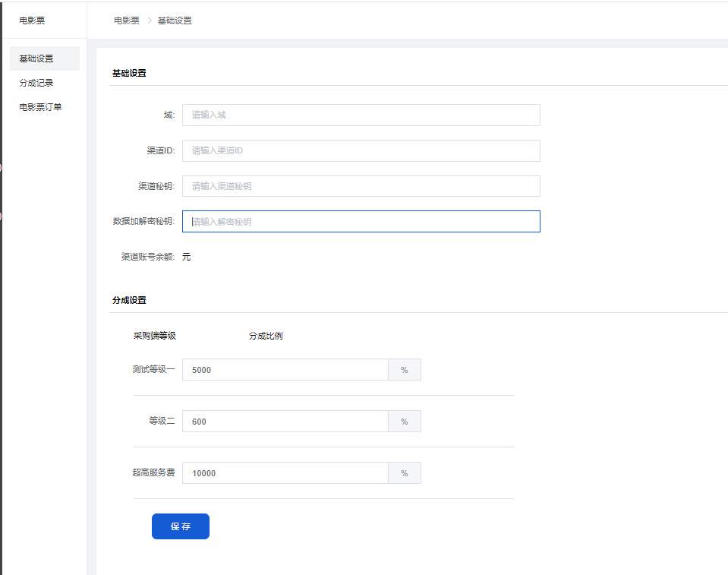
Task: Open 基础设置 in the sidebar menu
Action: pyautogui.click(x=36, y=58)
